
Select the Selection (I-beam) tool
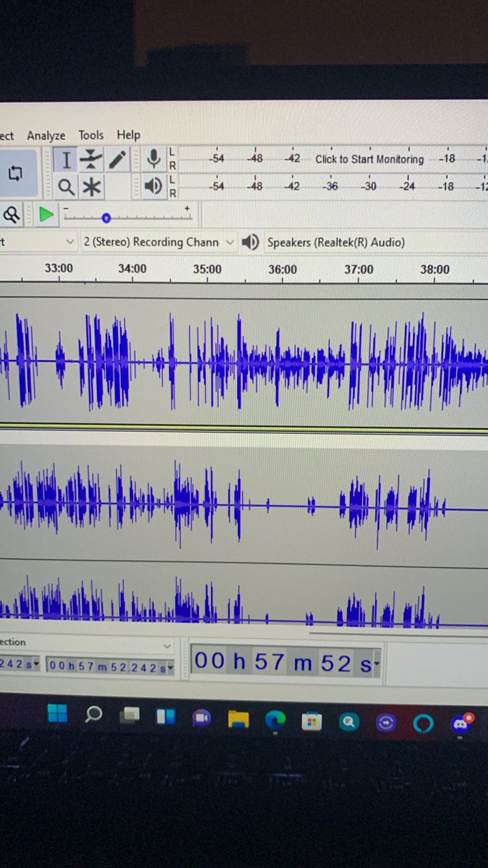coord(66,160)
